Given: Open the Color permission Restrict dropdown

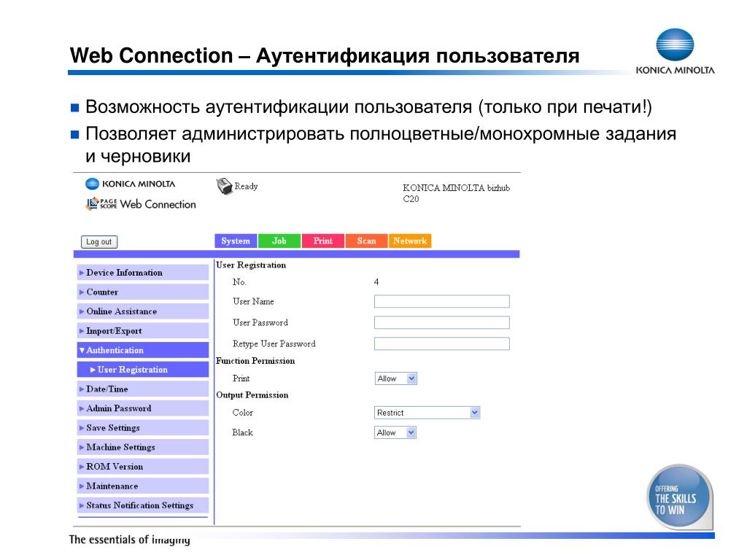Looking at the screenshot, I should point(427,413).
